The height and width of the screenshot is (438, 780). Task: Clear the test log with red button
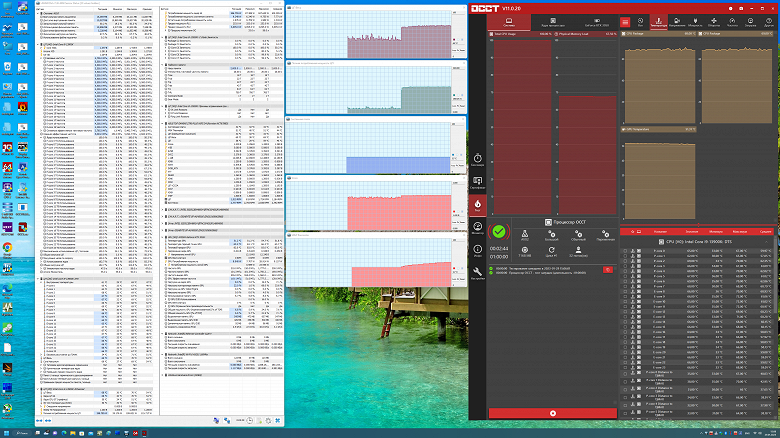coord(607,269)
